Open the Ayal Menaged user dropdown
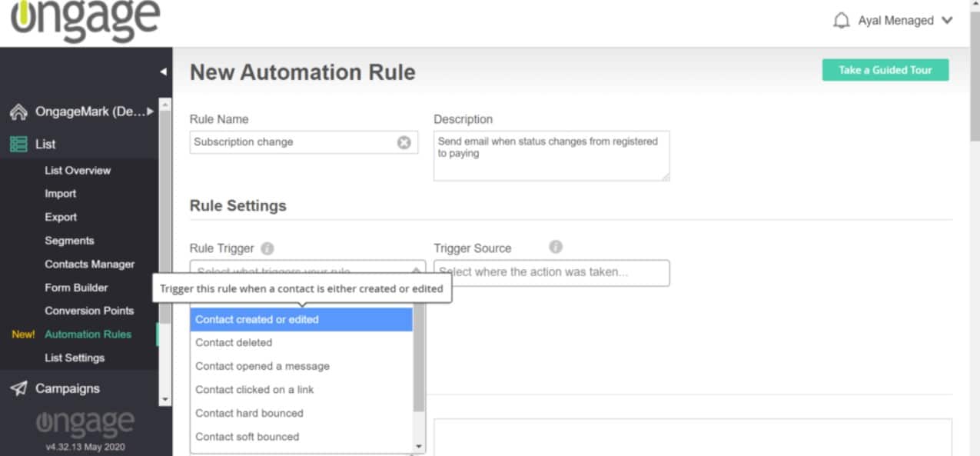Viewport: 980px width, 456px height. click(946, 21)
